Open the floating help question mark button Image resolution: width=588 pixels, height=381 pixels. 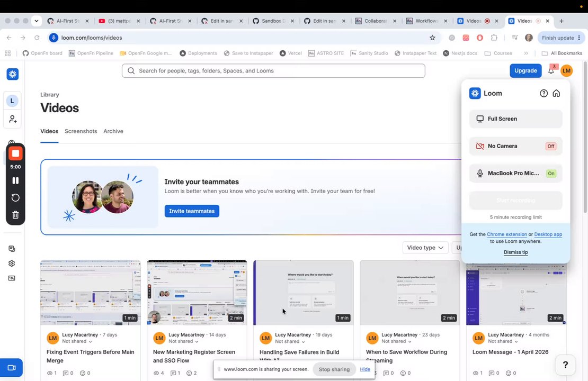[565, 365]
